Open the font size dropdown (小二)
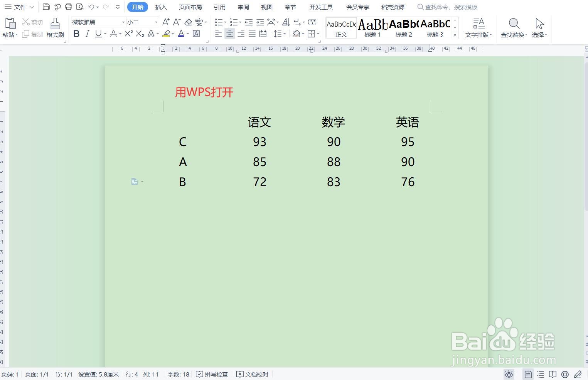 [x=156, y=22]
